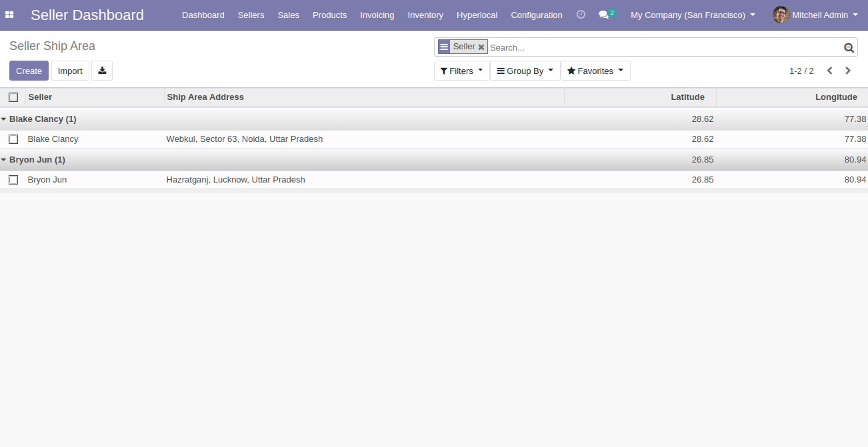Image resolution: width=868 pixels, height=447 pixels.
Task: Focus the Search input field
Action: [663, 47]
